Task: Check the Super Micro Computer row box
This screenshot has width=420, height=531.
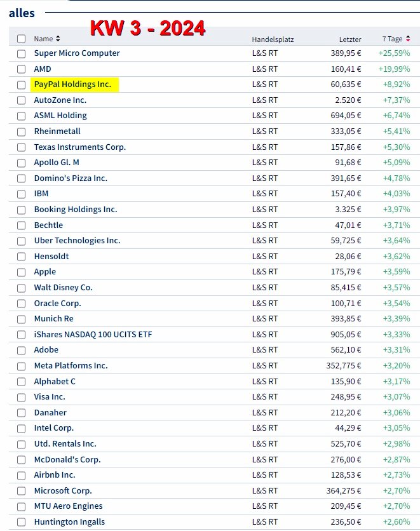Action: (x=22, y=54)
